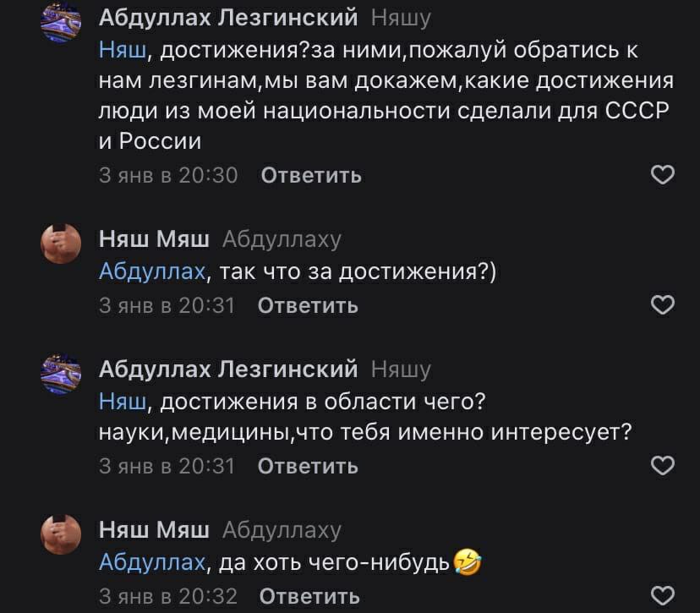Open avatar beside "достижения в области чего?" comment
700x613 pixels.
pyautogui.click(x=62, y=375)
